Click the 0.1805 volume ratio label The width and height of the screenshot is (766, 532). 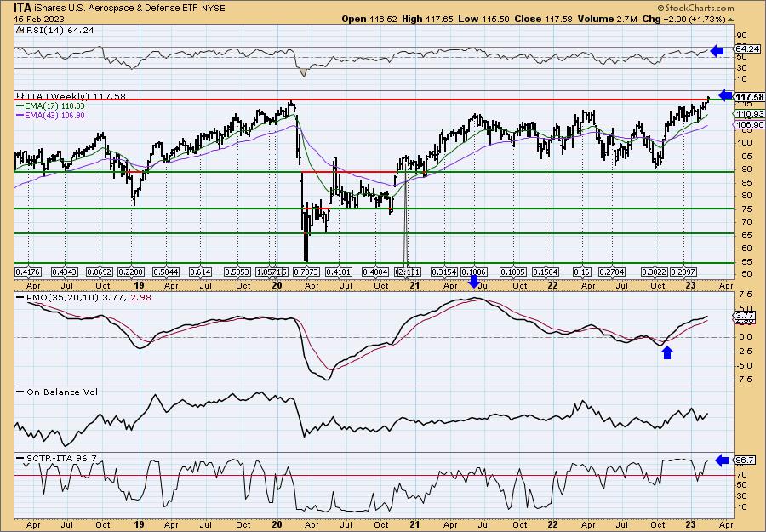click(513, 272)
